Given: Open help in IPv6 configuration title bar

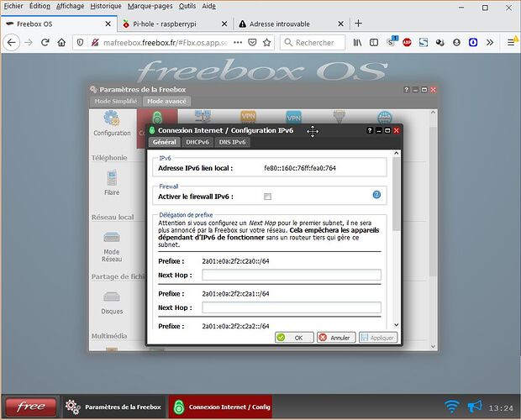Looking at the screenshot, I should pos(370,130).
